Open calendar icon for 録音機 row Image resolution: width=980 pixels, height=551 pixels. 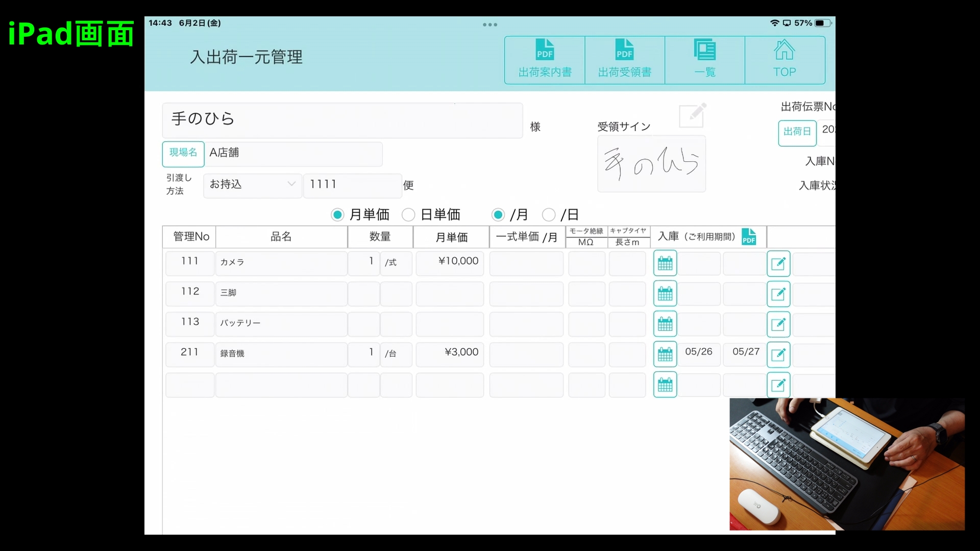[x=665, y=355]
